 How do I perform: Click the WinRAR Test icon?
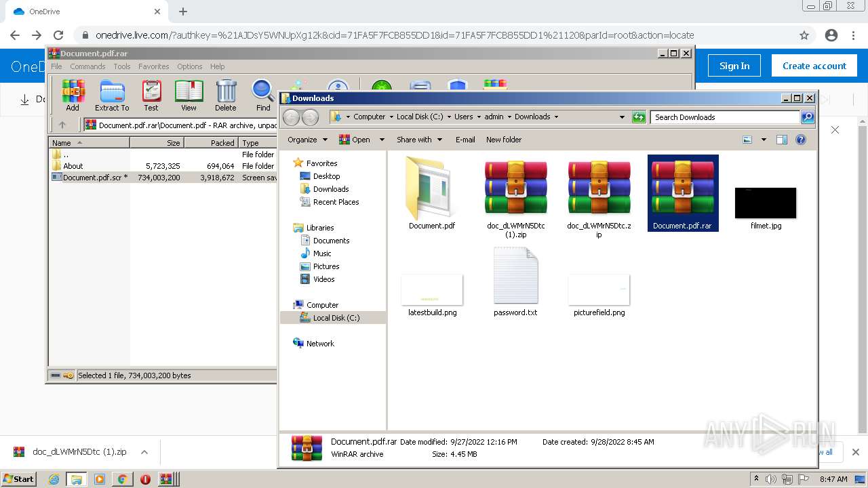pos(151,95)
